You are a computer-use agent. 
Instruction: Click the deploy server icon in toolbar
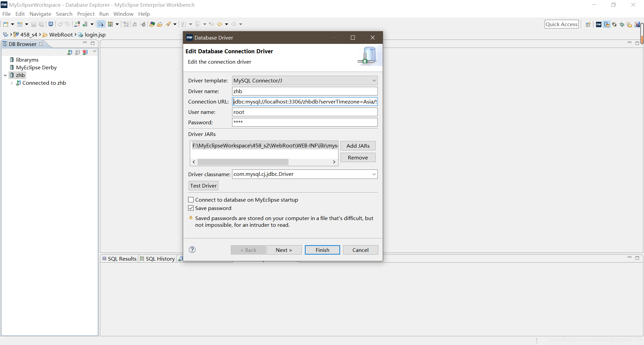77,24
